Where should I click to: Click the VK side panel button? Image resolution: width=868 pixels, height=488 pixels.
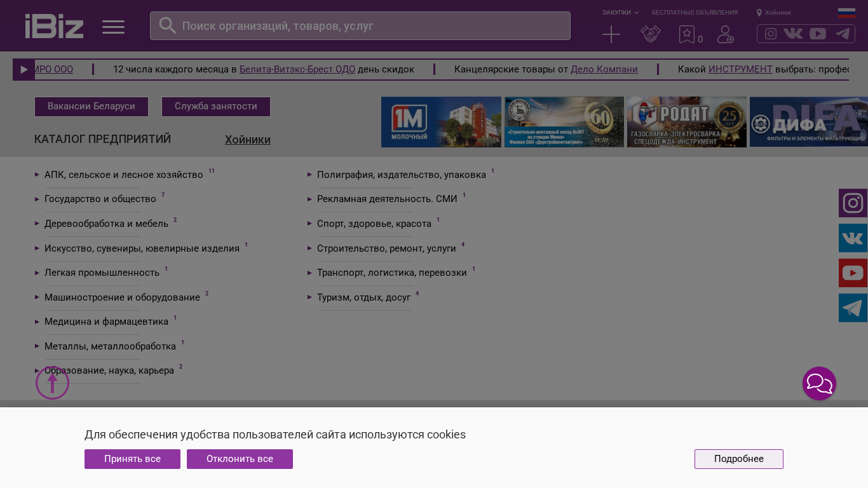(853, 238)
